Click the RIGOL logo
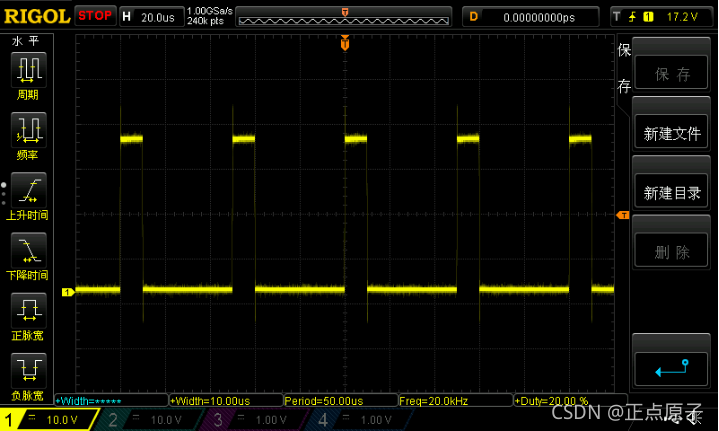This screenshot has width=719, height=431. pos(37,16)
